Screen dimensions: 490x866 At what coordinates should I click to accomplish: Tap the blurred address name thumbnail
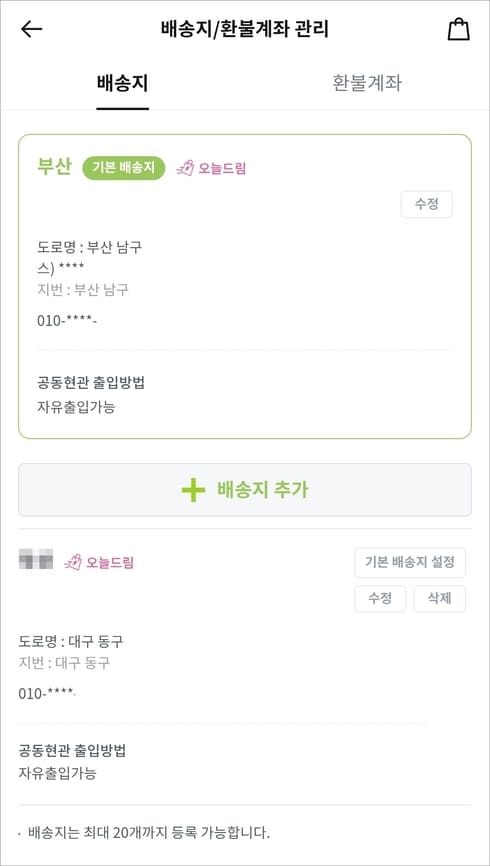[36, 559]
